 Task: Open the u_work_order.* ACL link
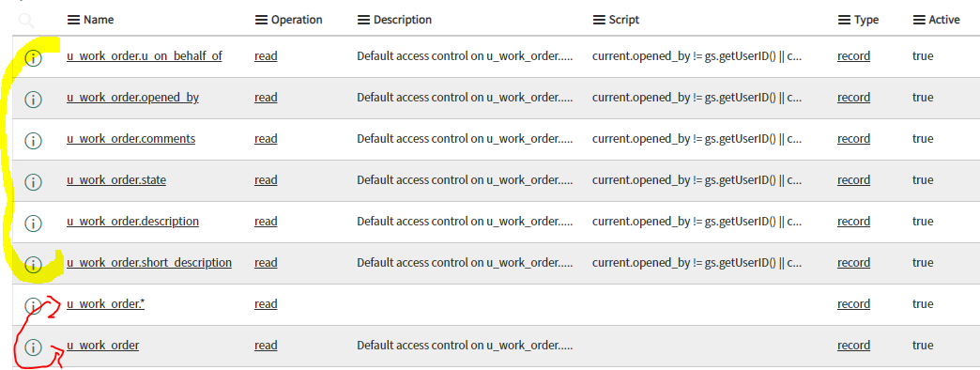[106, 304]
